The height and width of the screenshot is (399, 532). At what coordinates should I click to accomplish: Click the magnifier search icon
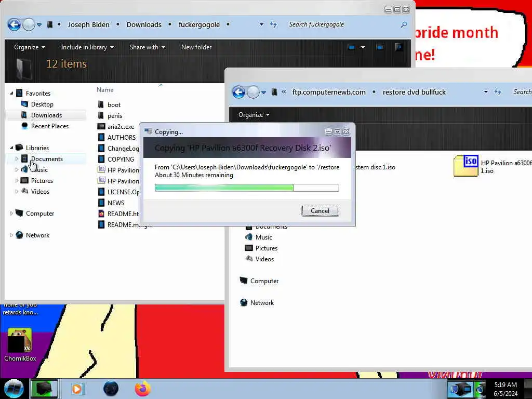click(x=404, y=25)
